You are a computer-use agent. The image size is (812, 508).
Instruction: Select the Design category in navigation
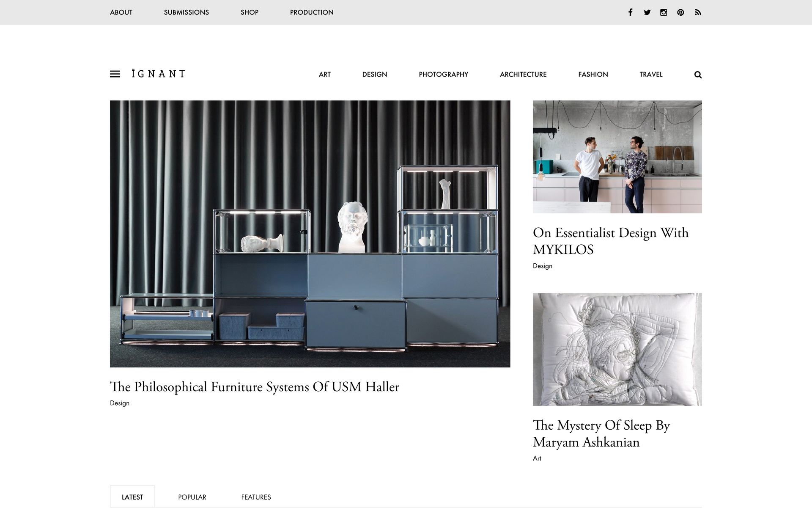(375, 75)
